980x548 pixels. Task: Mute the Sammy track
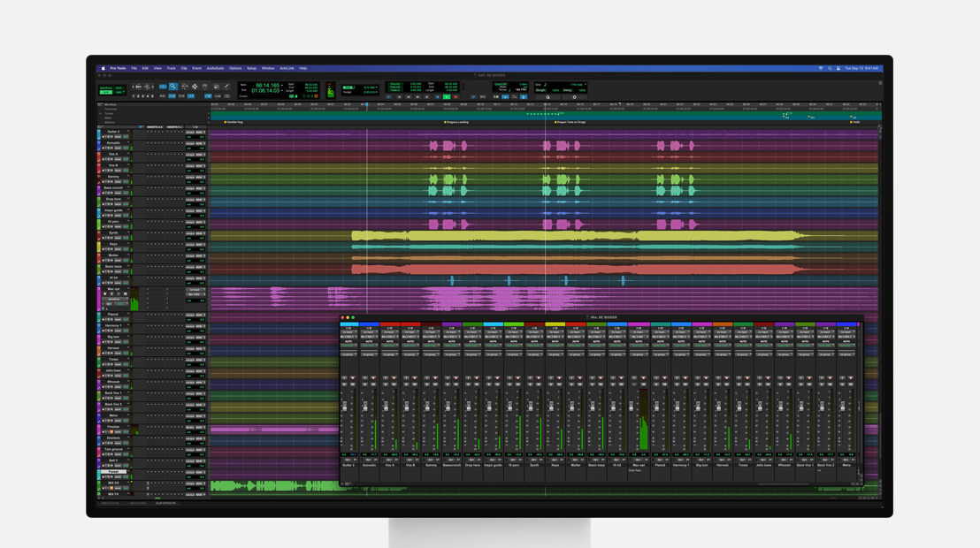(x=111, y=181)
